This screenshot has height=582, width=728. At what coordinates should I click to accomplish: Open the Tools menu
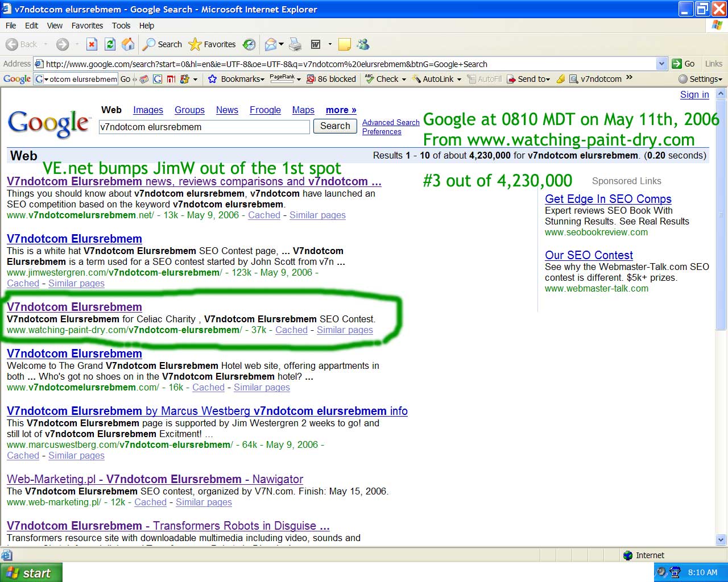(121, 26)
